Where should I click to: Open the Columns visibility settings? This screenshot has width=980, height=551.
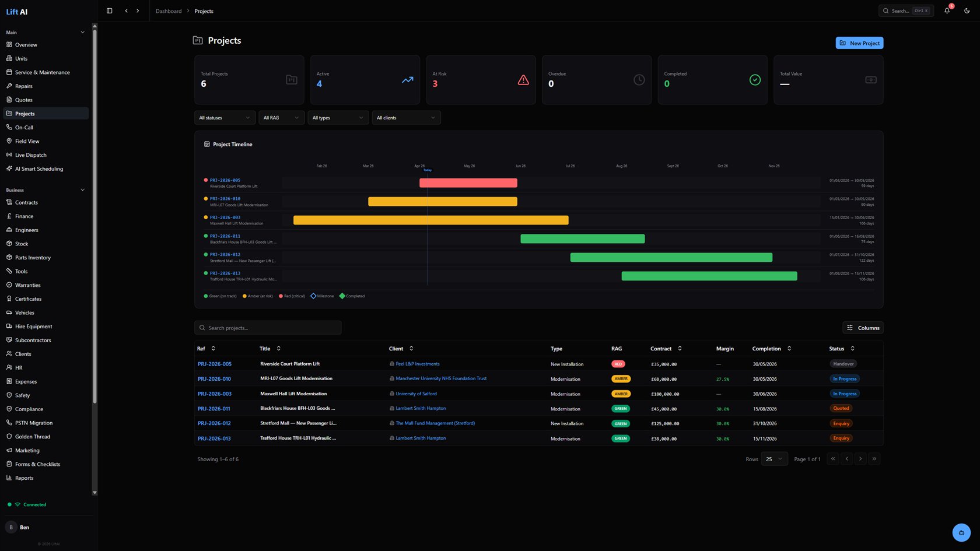pyautogui.click(x=863, y=328)
